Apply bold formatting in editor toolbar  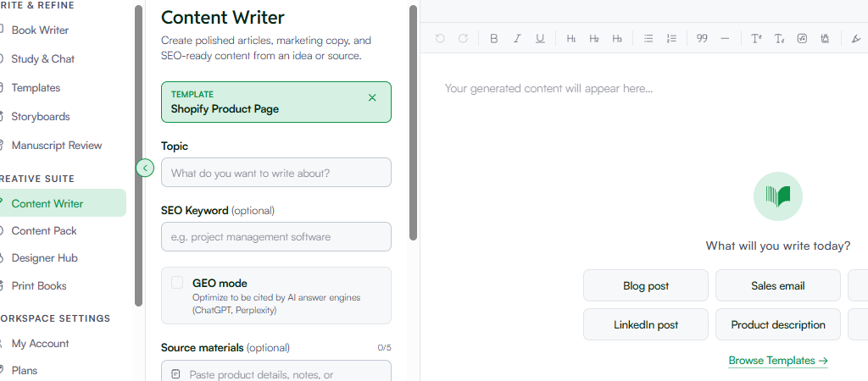(x=494, y=38)
